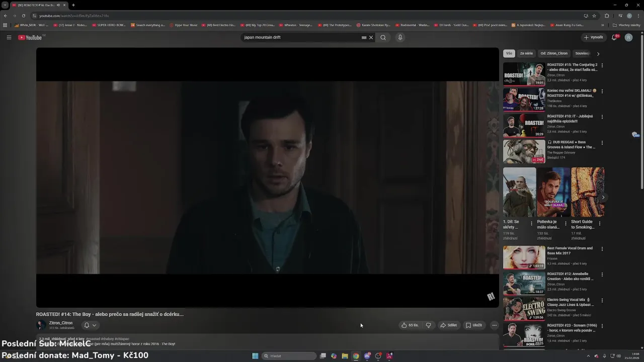Viewport: 644px width, 362px height.
Task: Select the 'Související' filter chip
Action: click(x=583, y=53)
